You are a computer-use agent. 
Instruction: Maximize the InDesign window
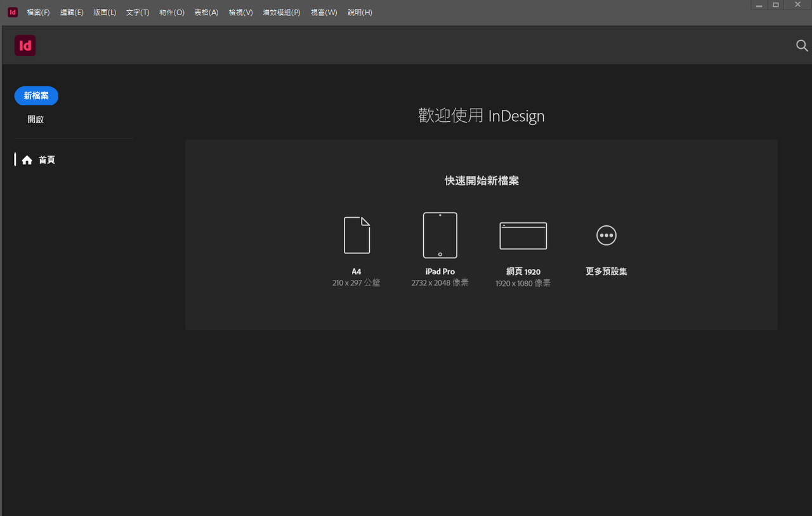tap(775, 5)
